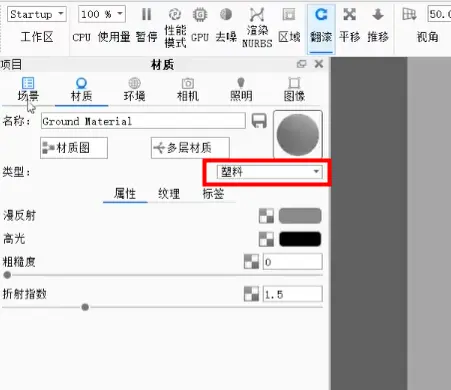
Task: Select the 区域 region render icon
Action: [289, 15]
